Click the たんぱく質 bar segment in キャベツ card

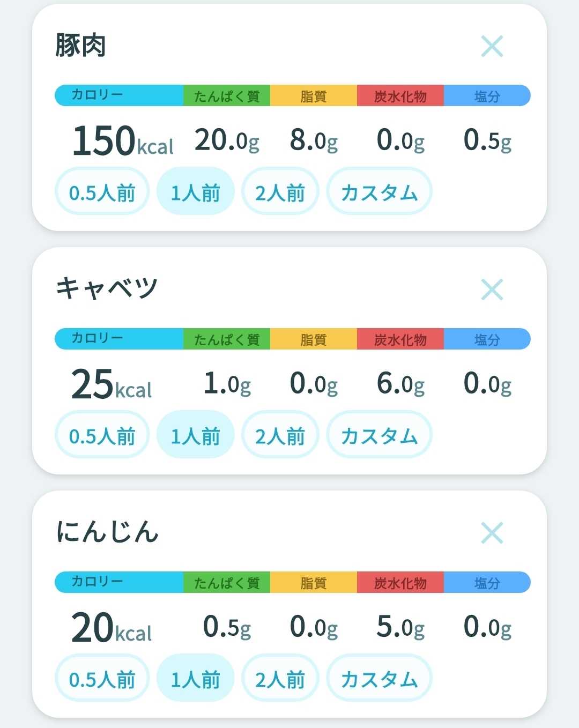[227, 339]
